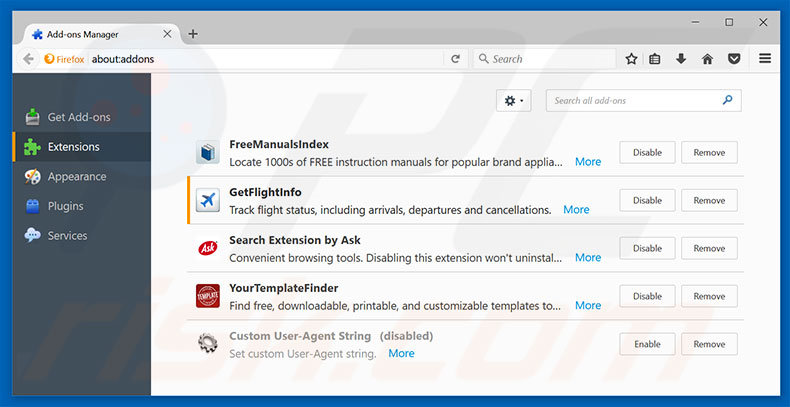Go to the Home page icon
The height and width of the screenshot is (407, 790).
pos(707,59)
